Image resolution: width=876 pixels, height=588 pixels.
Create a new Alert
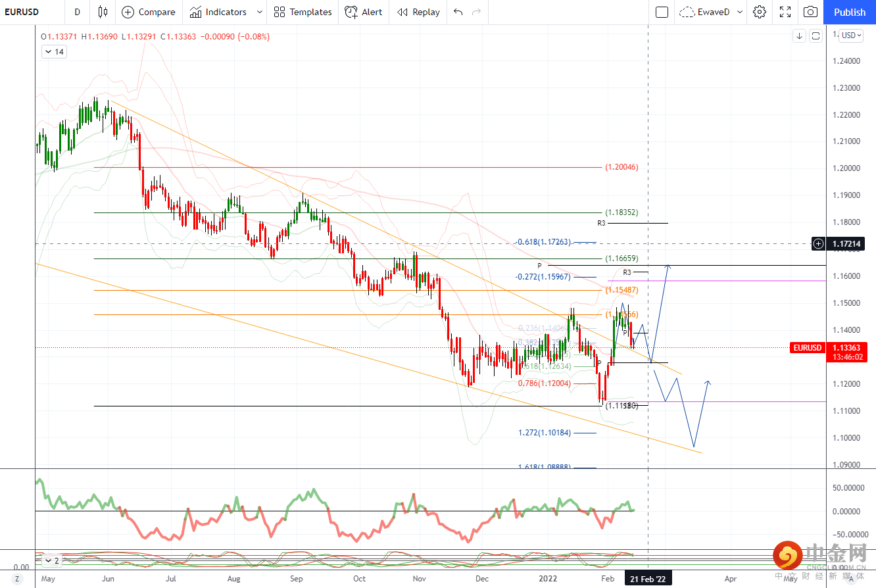[x=364, y=12]
